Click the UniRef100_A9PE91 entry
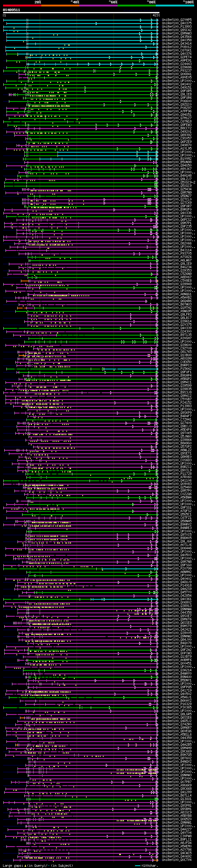 tap(177, 61)
